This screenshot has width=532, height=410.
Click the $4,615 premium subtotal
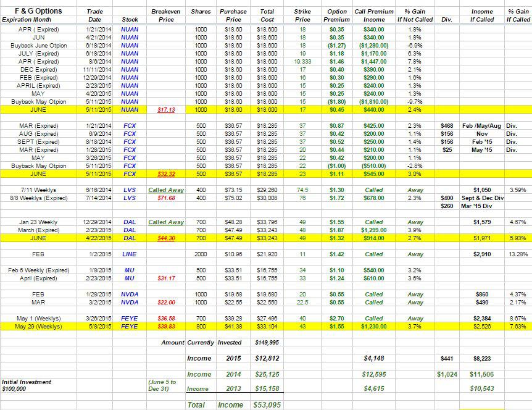point(374,388)
